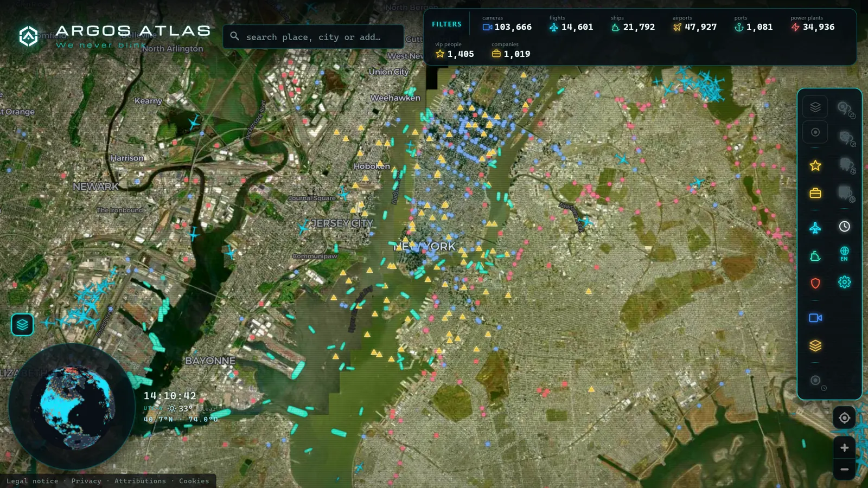Toggle the flights filter showing 14,601
868x488 pixels.
click(571, 23)
